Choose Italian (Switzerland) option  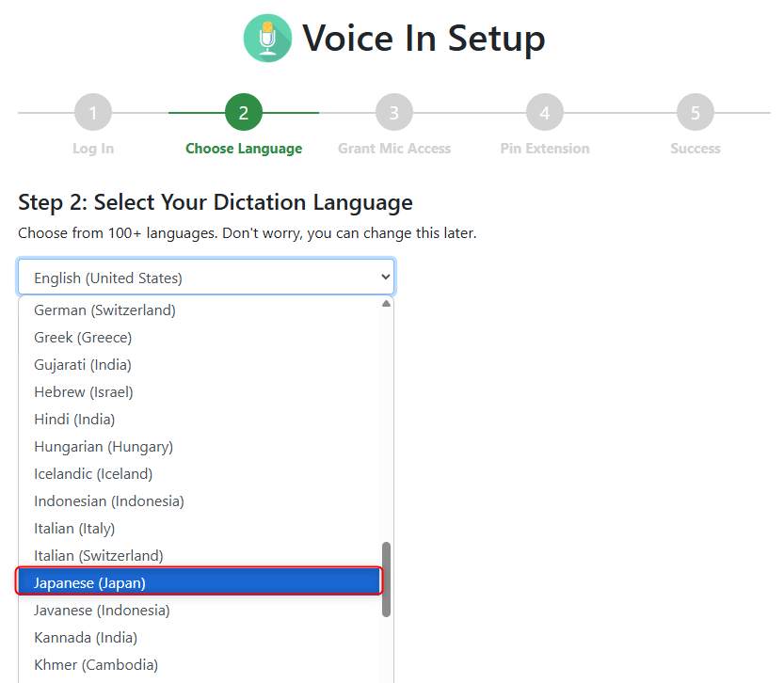[x=200, y=556]
